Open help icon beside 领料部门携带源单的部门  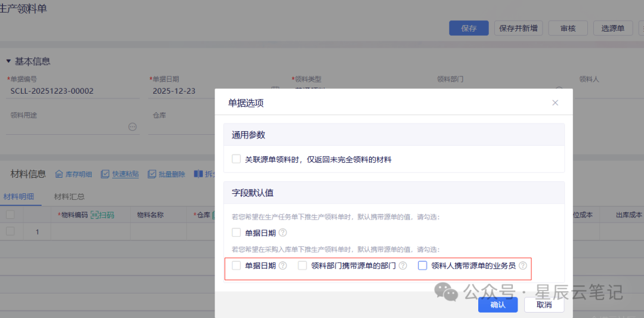[x=403, y=266]
